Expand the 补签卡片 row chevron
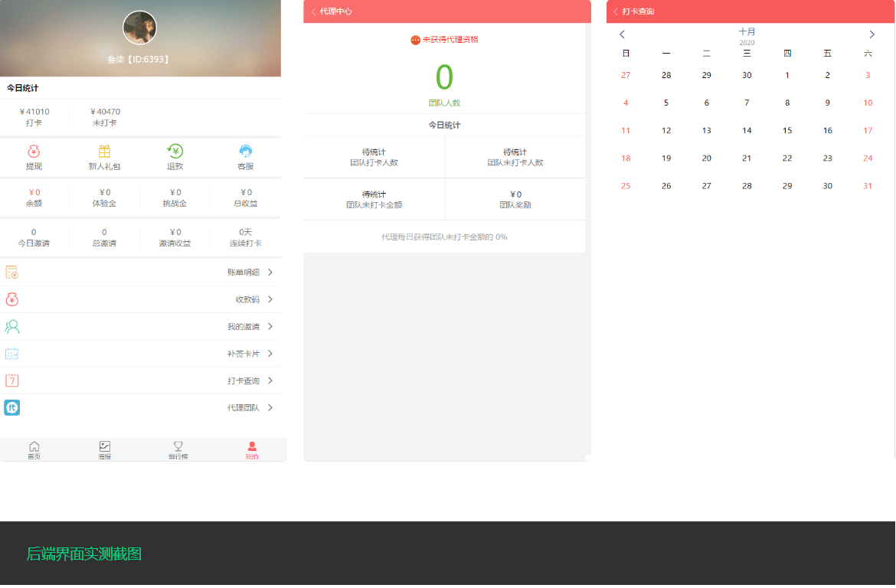Screen dimensions: 896x588 point(270,354)
